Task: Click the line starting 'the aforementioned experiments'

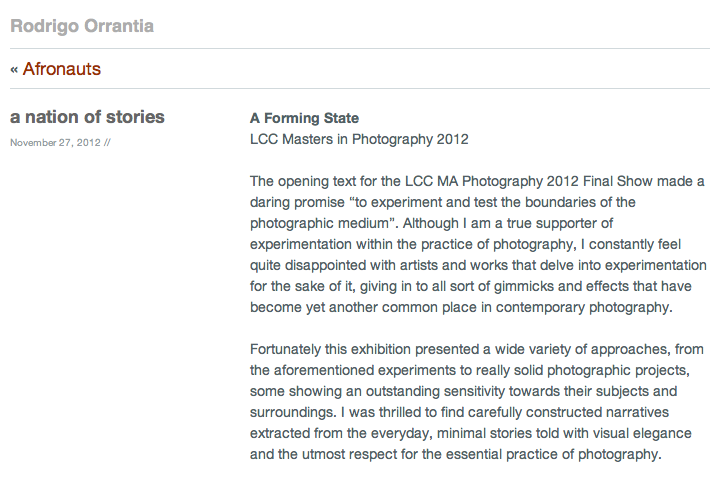Action: click(470, 371)
